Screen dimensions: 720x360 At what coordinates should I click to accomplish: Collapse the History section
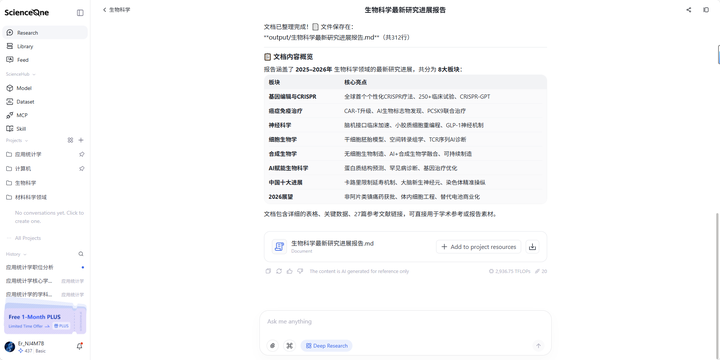click(16, 254)
